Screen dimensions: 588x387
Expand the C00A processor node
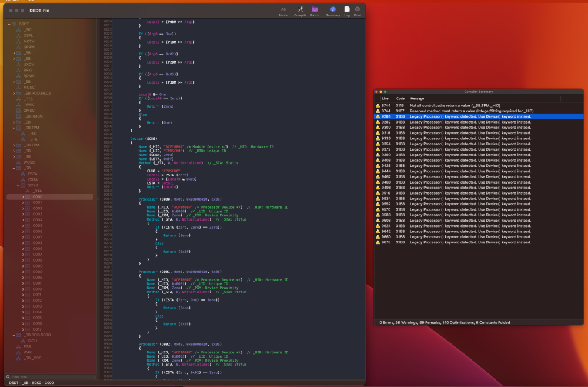23,255
